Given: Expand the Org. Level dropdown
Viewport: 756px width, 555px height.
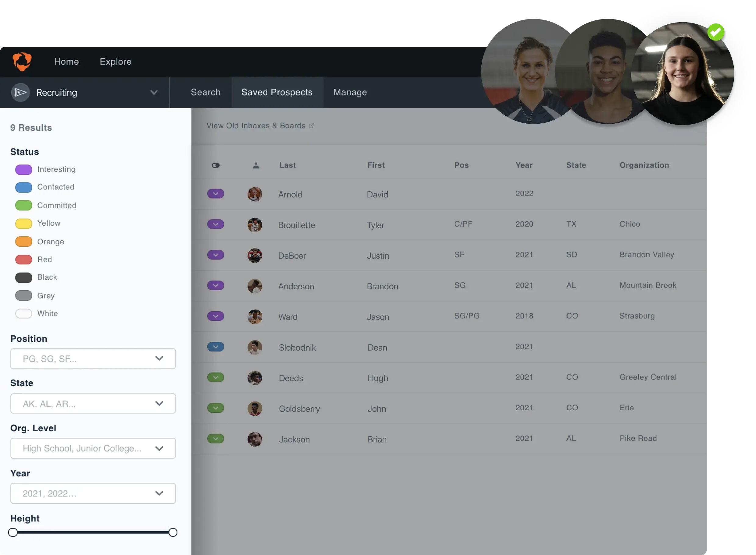Looking at the screenshot, I should [93, 448].
